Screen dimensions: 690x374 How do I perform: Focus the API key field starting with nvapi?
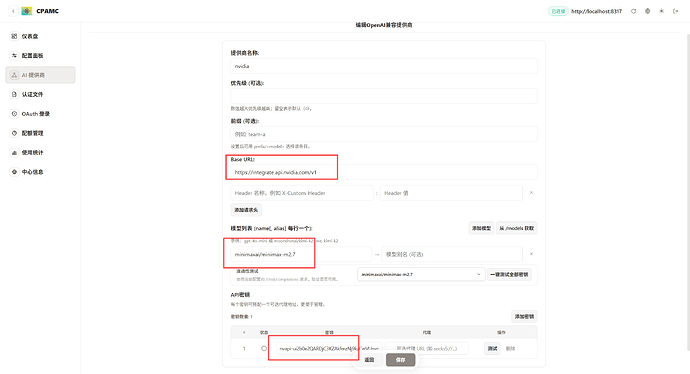click(x=330, y=348)
